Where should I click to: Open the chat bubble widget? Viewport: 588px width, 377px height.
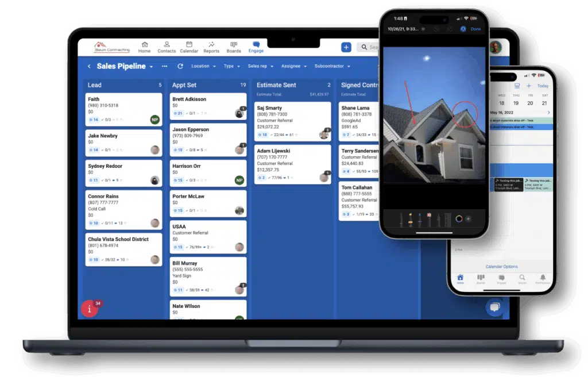click(x=494, y=307)
